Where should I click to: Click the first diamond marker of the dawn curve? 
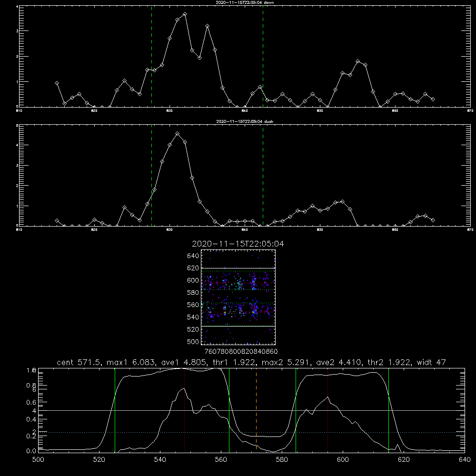coord(57,83)
